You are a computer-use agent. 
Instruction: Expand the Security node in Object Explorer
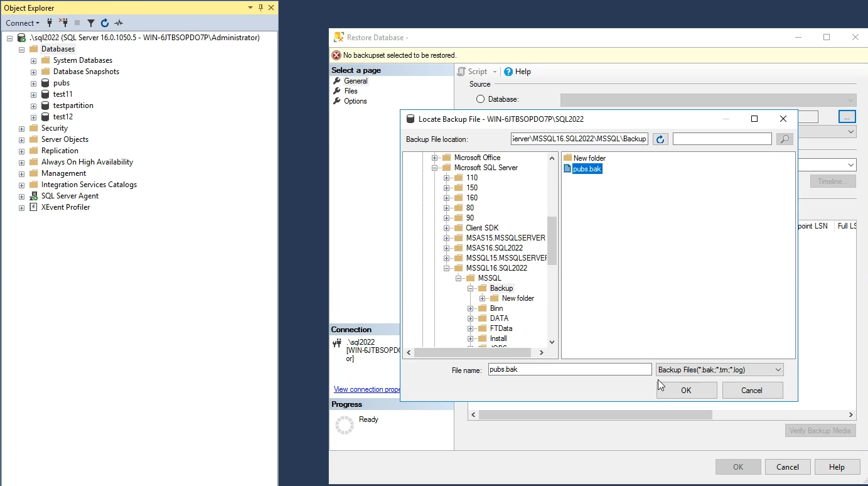[21, 129]
